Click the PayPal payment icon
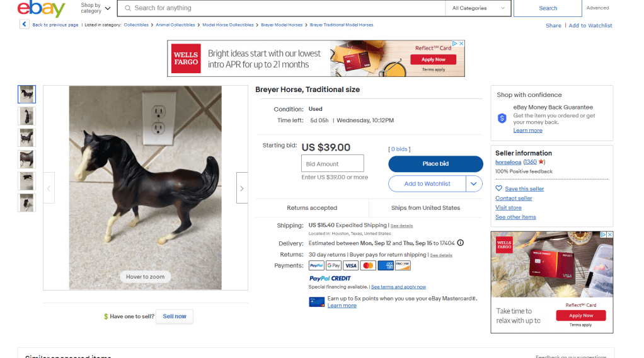 click(x=316, y=265)
